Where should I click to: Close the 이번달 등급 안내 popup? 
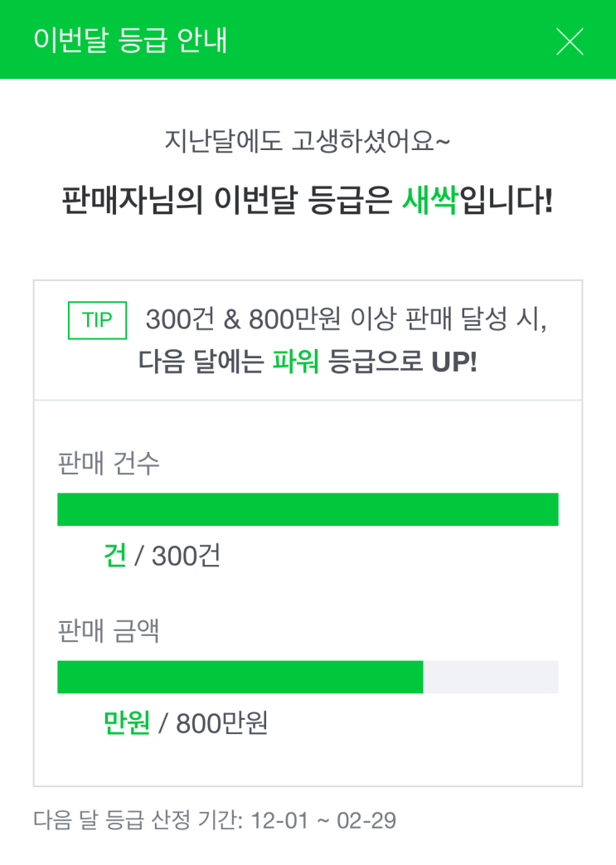(570, 41)
